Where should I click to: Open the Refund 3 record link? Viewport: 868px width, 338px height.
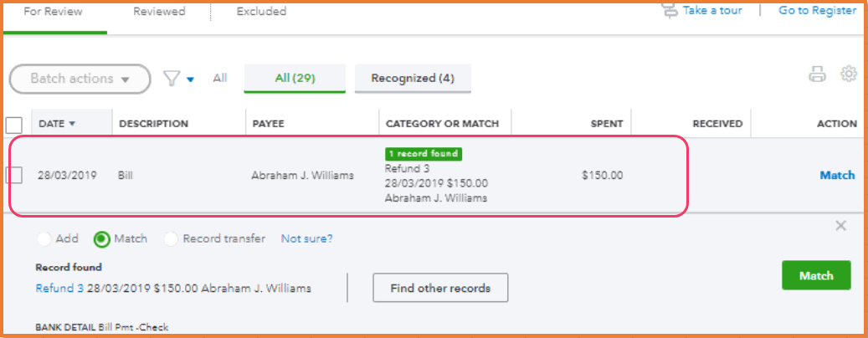coord(59,289)
